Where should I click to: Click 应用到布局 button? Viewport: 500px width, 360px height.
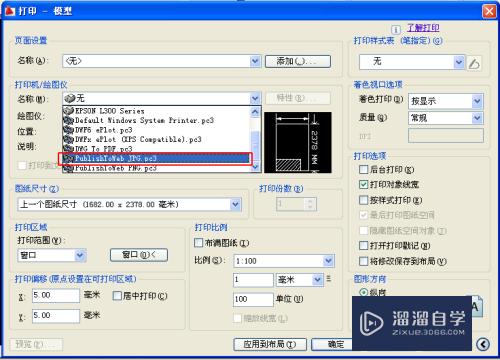pyautogui.click(x=270, y=344)
